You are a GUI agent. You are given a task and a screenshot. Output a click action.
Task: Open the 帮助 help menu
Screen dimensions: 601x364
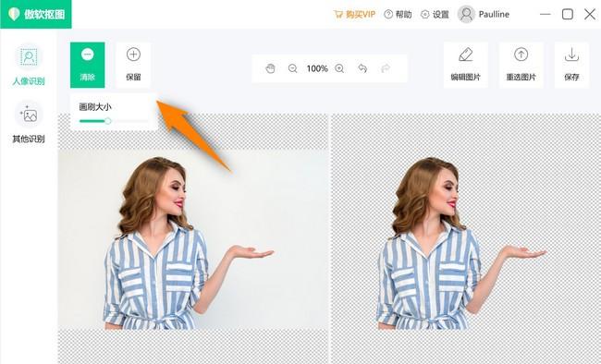398,15
